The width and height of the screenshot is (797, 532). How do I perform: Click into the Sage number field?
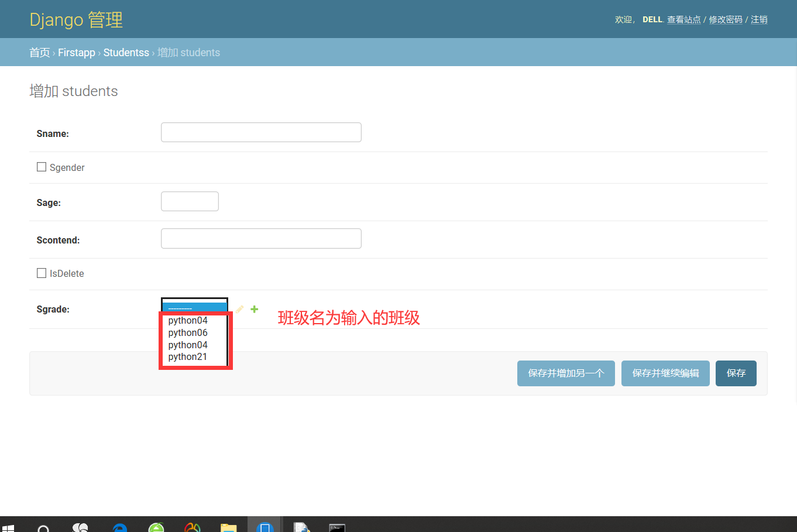[x=190, y=201]
